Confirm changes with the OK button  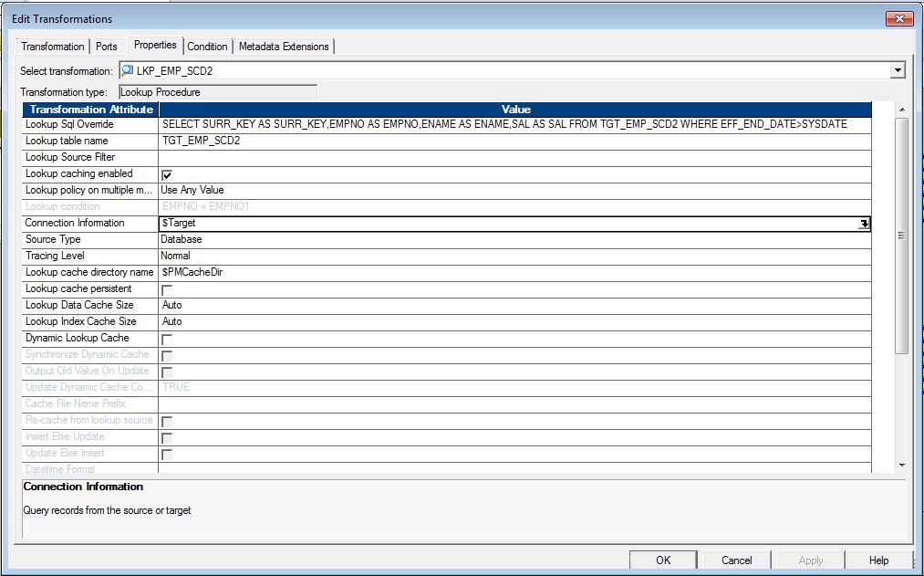pyautogui.click(x=663, y=560)
